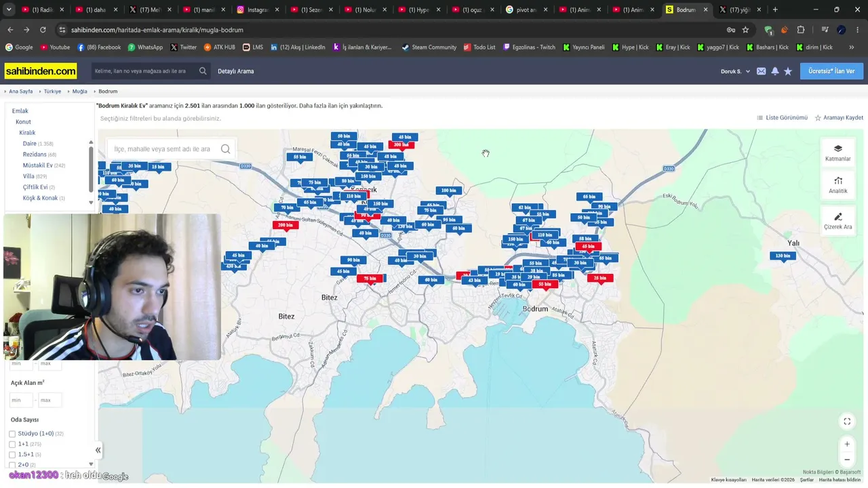868x488 pixels.
Task: Open the WhatsApp bookmark
Action: [x=144, y=47]
